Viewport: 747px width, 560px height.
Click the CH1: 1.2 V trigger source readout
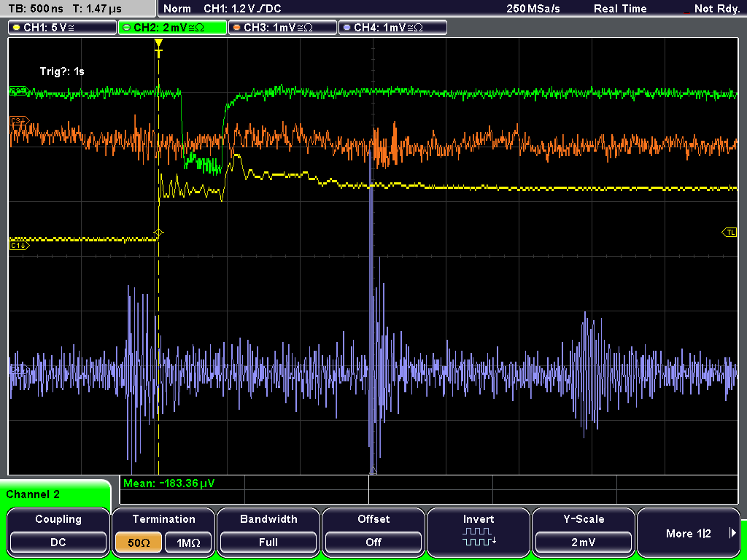[x=242, y=9]
